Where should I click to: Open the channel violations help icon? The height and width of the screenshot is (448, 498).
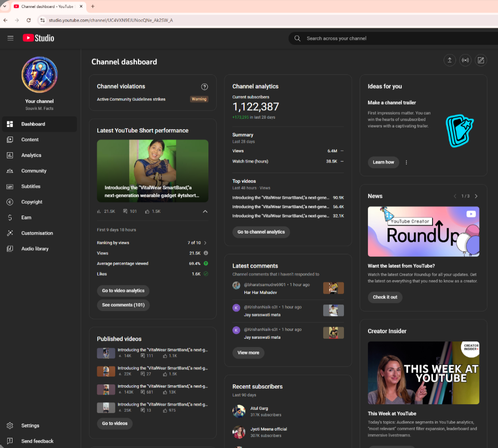(205, 87)
